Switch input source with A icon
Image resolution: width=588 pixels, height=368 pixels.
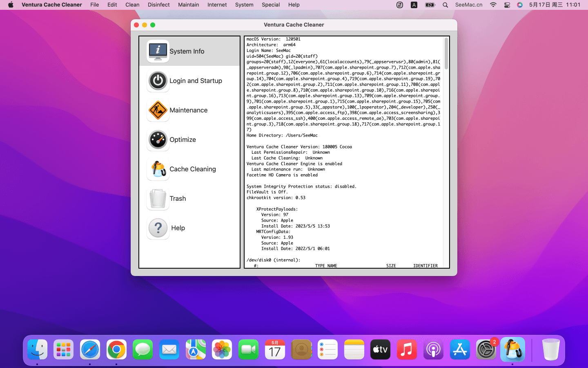(414, 5)
